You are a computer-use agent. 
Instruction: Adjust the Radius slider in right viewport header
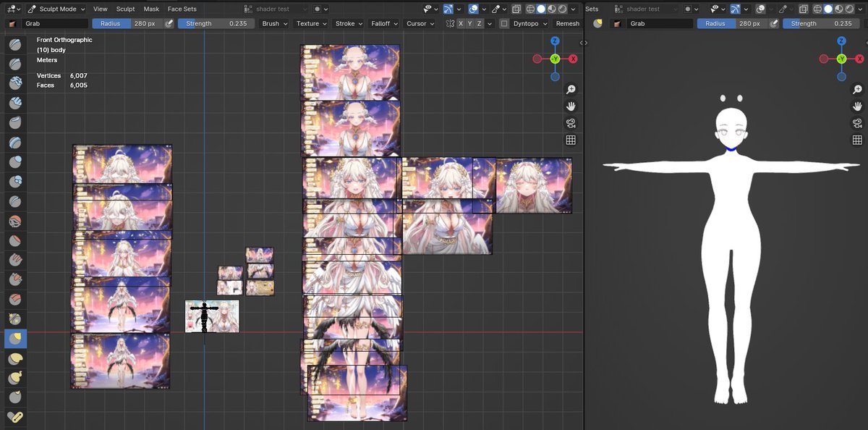click(x=733, y=24)
